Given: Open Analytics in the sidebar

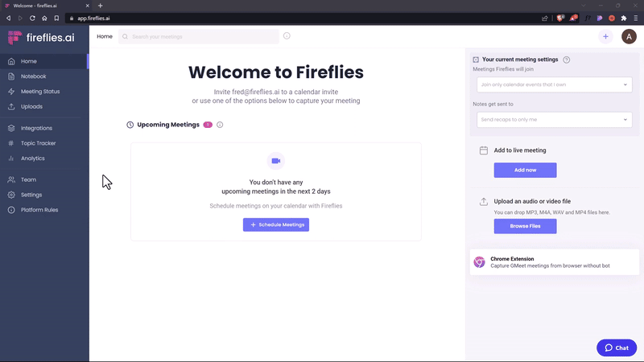Looking at the screenshot, I should click(44, 158).
